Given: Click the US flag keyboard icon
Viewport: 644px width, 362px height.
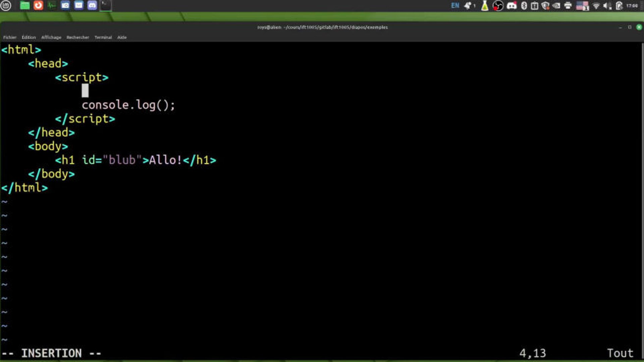Looking at the screenshot, I should coord(583,5).
